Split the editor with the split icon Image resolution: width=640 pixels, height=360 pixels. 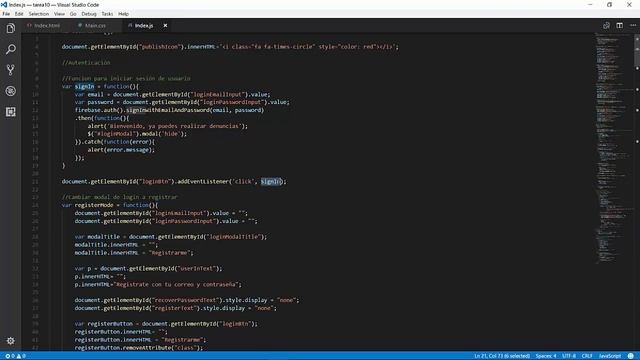click(x=619, y=25)
